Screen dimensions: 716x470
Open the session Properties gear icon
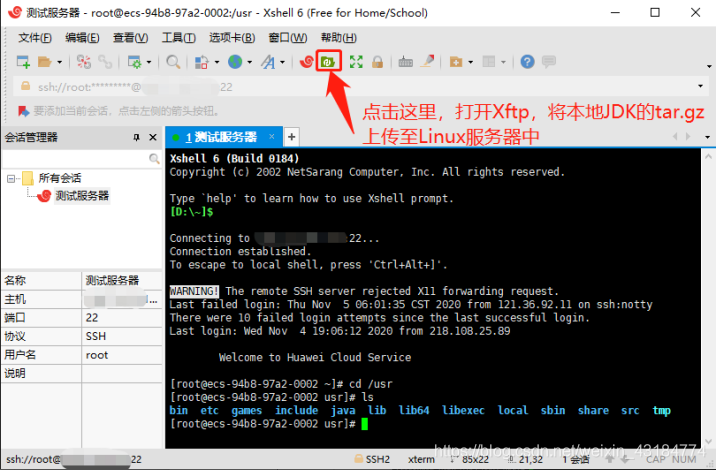[134, 62]
